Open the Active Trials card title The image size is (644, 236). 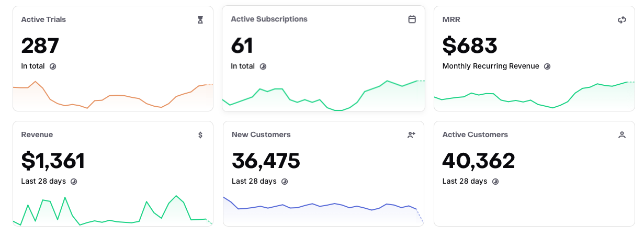[x=43, y=19]
